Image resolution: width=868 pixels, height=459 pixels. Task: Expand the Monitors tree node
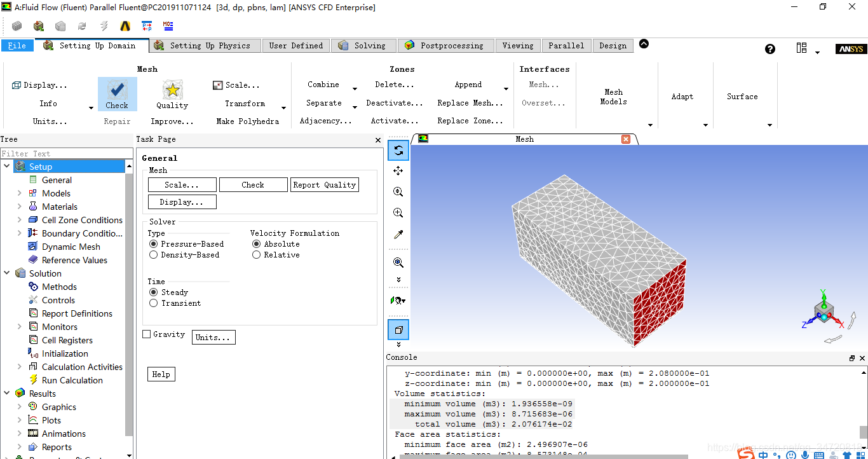coord(20,327)
